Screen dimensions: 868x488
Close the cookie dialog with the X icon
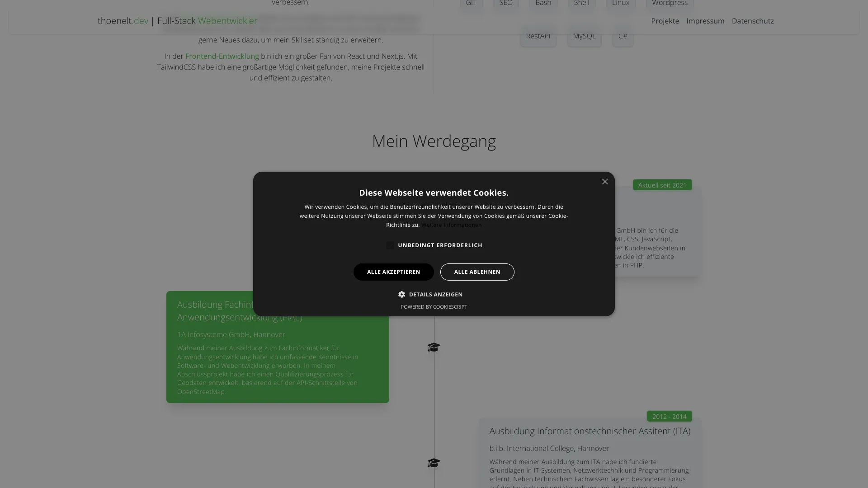pos(605,182)
